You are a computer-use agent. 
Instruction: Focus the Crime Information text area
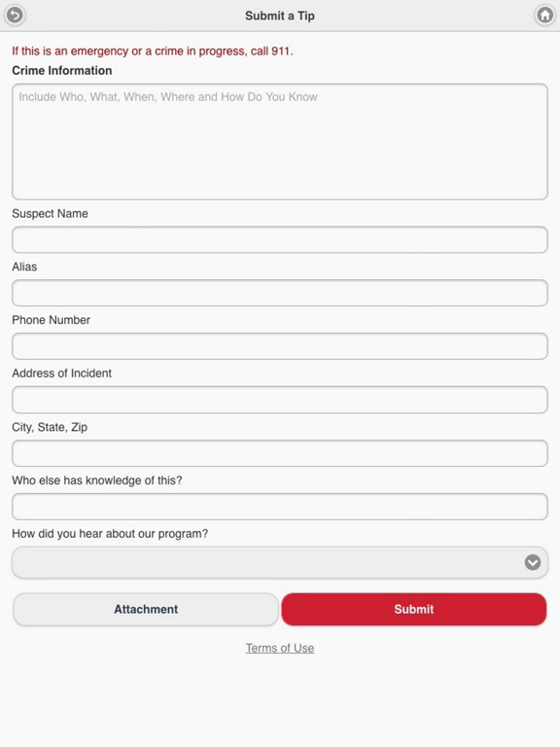(x=280, y=141)
